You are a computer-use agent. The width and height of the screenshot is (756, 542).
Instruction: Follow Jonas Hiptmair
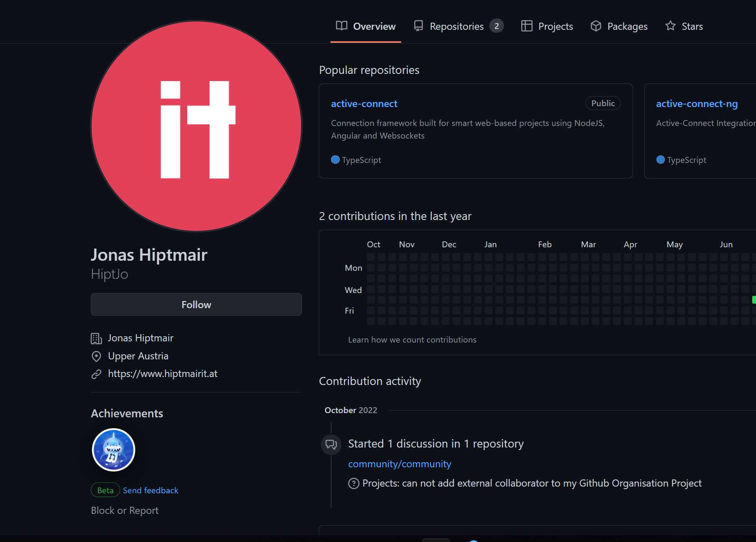tap(196, 304)
